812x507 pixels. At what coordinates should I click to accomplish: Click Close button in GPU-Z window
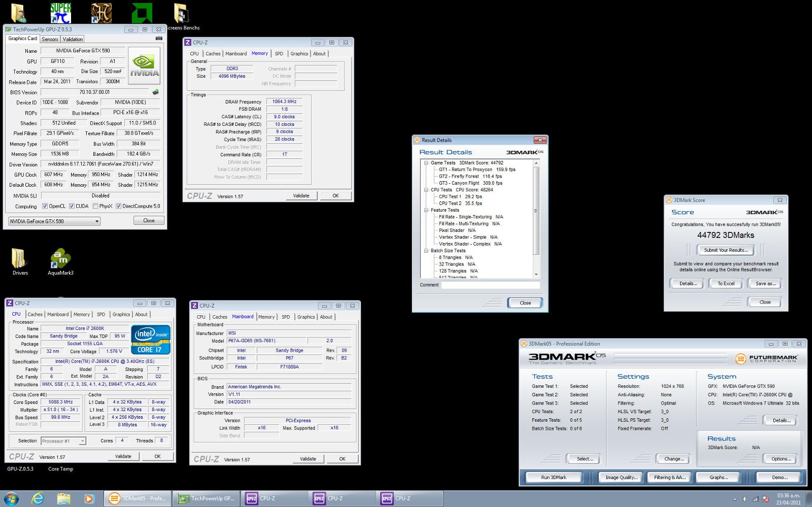pyautogui.click(x=149, y=221)
